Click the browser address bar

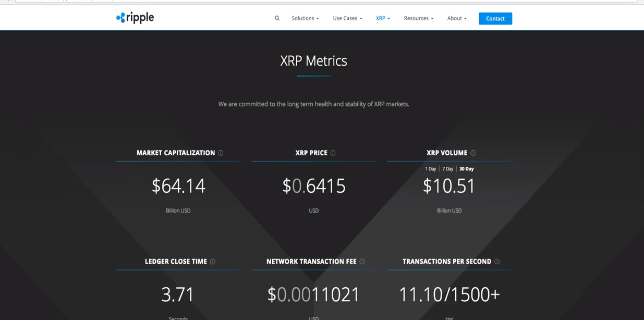[326, 1]
